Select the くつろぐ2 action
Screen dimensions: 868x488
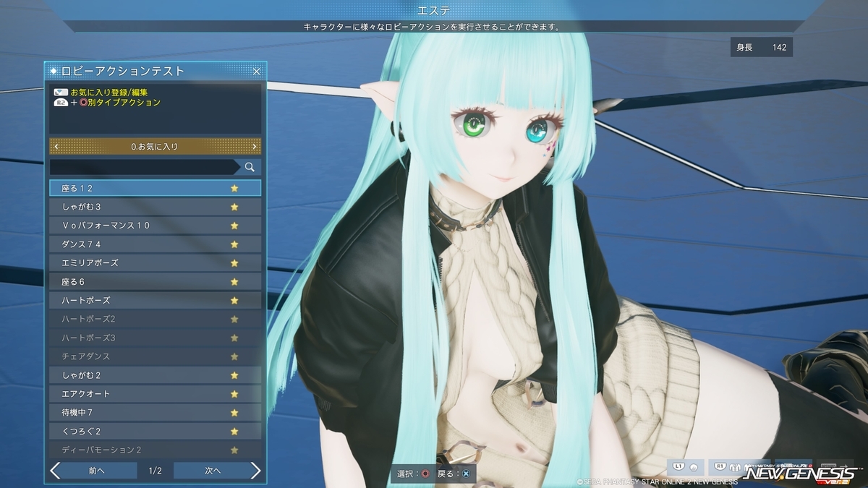[x=155, y=432]
